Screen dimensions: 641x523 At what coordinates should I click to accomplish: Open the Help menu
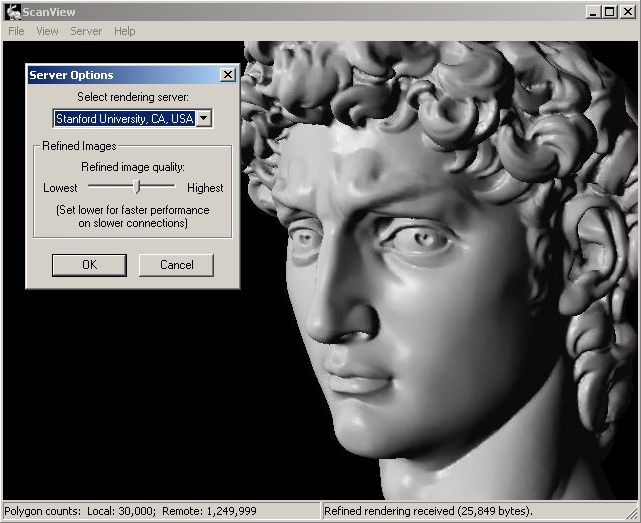point(124,31)
